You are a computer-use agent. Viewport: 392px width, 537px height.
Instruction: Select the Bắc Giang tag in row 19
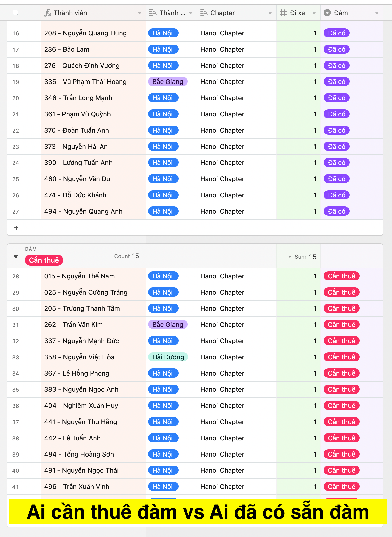tap(168, 82)
